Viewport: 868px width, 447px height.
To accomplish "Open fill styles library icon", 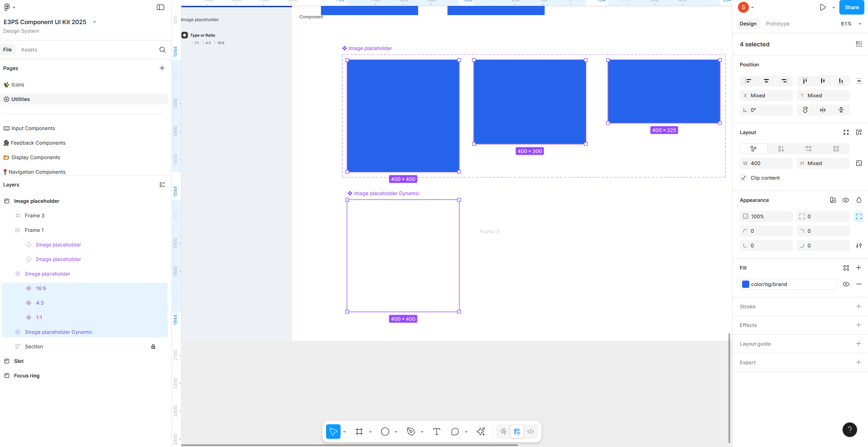I will pos(846,268).
